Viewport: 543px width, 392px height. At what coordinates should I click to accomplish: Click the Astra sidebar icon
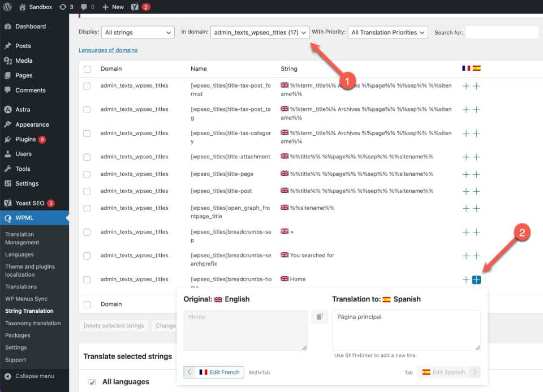[8, 109]
